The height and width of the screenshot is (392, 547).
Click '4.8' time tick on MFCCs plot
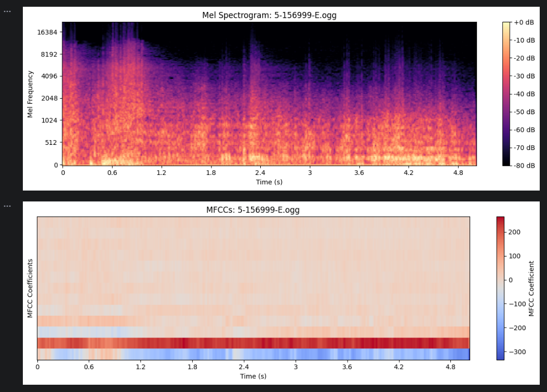point(450,367)
